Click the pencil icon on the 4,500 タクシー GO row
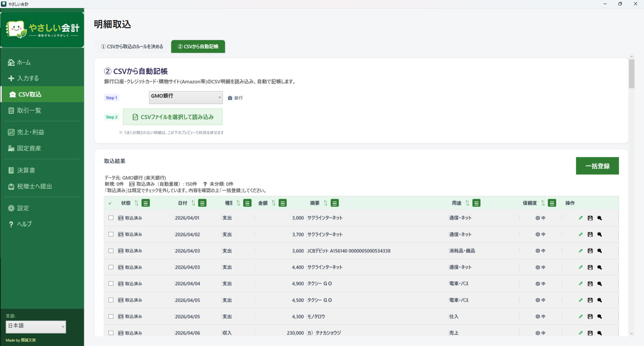Screen dimensions: 644x346 [581, 300]
